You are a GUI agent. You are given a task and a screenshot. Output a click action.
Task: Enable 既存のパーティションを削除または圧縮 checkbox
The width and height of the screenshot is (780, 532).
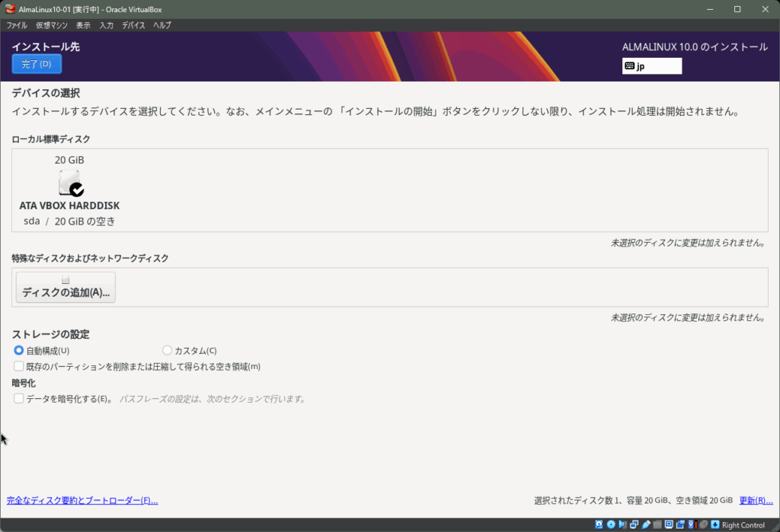(18, 366)
